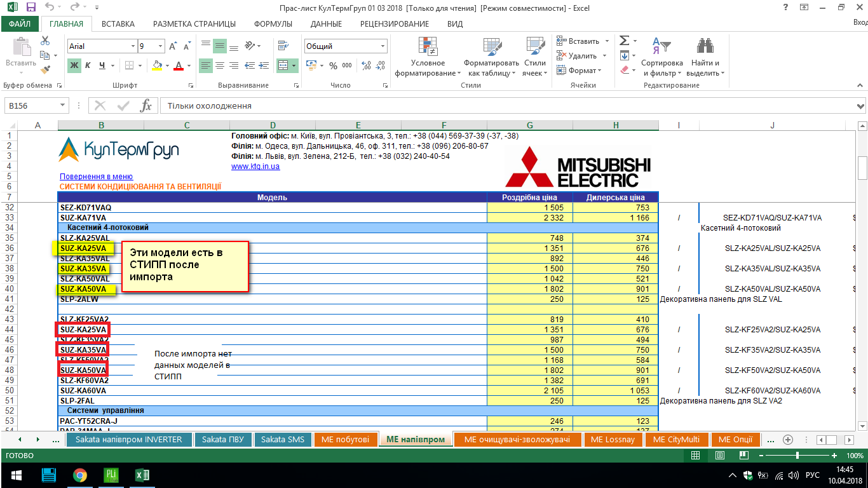The image size is (868, 488).
Task: Open the fill color dropdown arrow
Action: tap(167, 65)
